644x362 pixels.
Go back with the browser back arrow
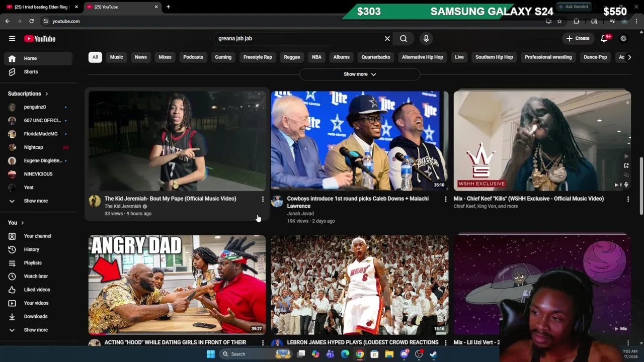8,21
